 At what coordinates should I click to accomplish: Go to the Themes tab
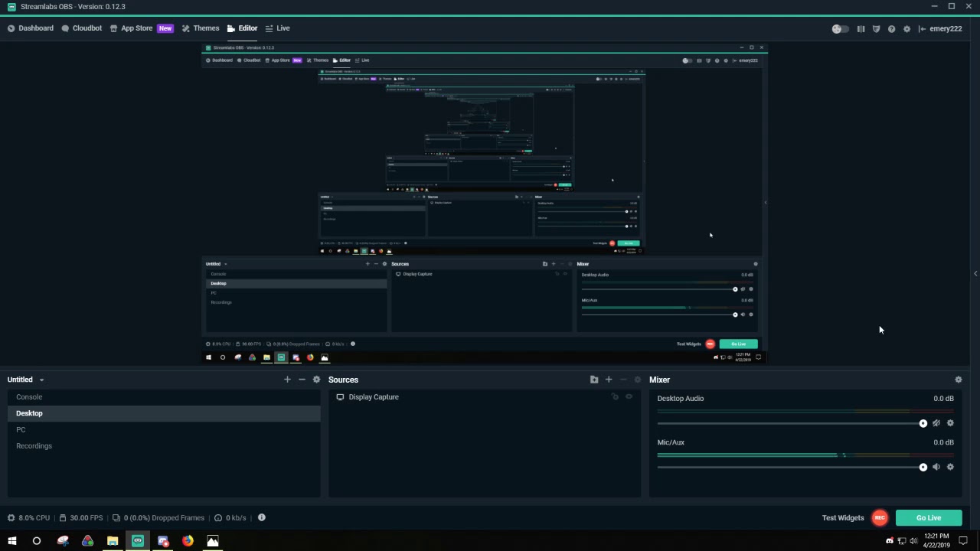[x=201, y=28]
